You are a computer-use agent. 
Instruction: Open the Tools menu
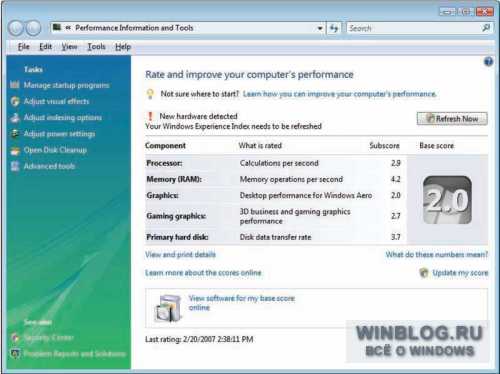(x=96, y=47)
